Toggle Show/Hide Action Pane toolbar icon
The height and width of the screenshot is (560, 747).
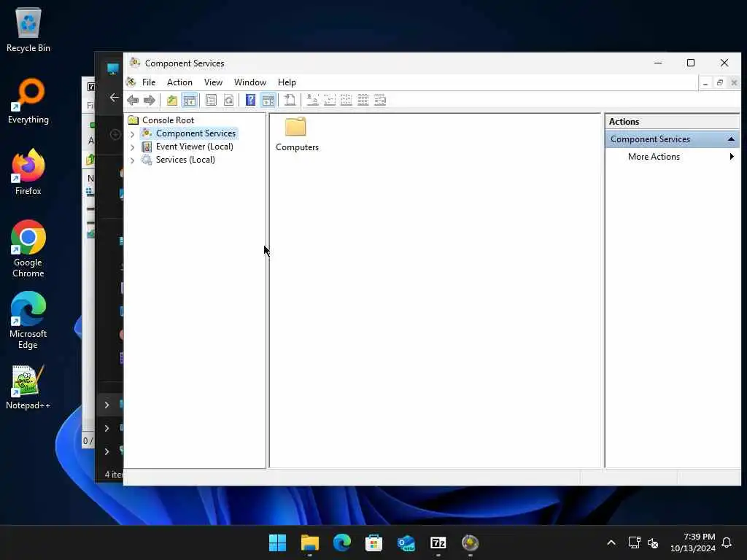pos(268,100)
